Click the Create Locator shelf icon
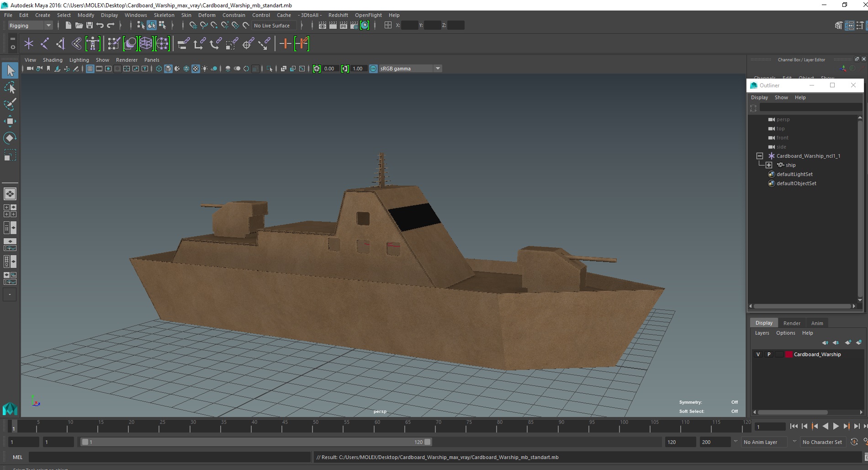Viewport: 868px width, 470px height. point(29,44)
